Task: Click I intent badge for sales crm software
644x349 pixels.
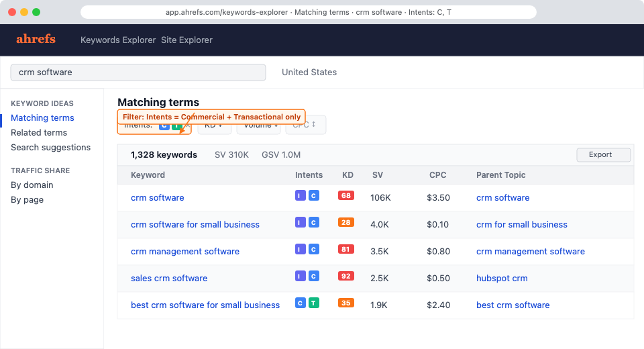Action: coord(301,276)
